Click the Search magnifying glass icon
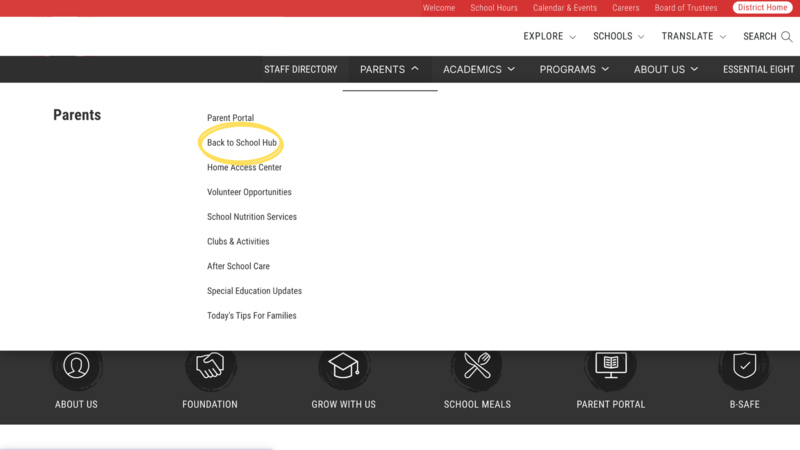 click(787, 37)
